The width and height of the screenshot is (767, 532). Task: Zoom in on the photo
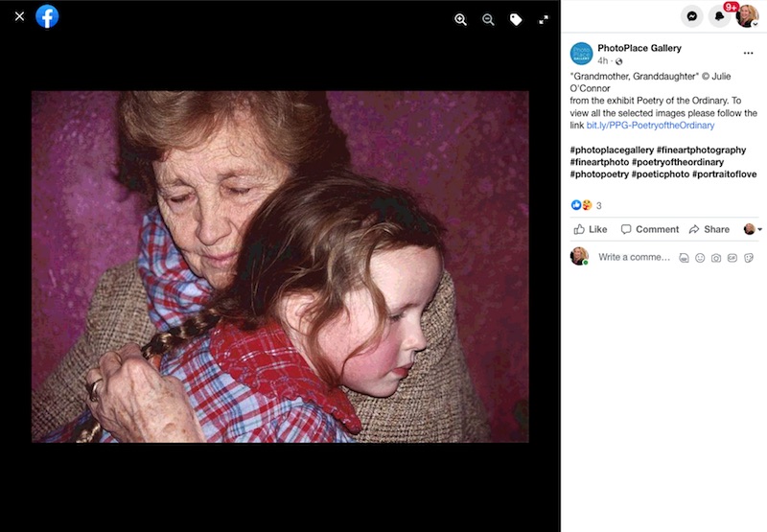click(x=460, y=19)
